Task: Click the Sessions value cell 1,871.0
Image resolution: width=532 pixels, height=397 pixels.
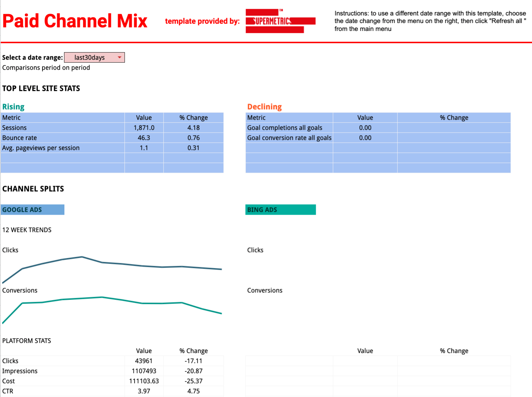Action: tap(144, 128)
